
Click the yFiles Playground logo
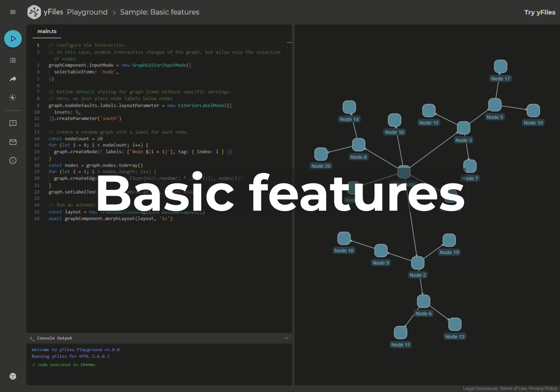coord(34,12)
